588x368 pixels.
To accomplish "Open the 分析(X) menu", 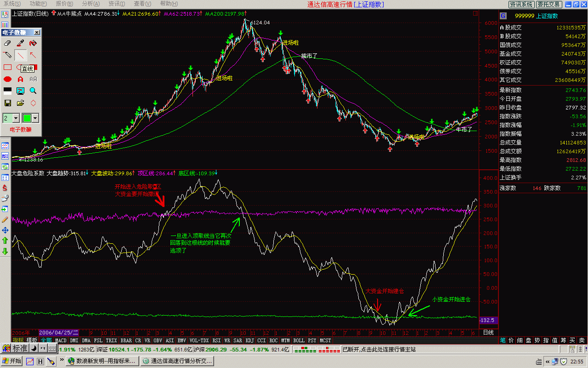I will click(91, 4).
